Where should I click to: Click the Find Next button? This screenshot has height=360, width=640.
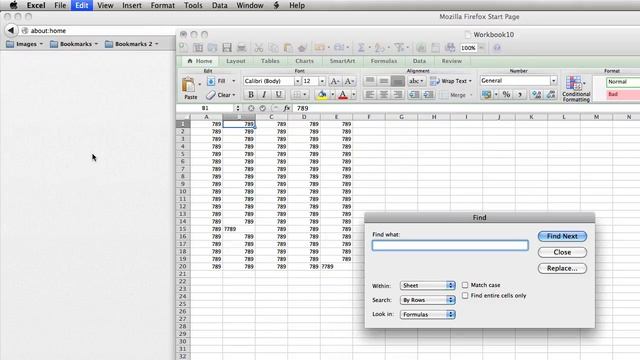pos(562,236)
